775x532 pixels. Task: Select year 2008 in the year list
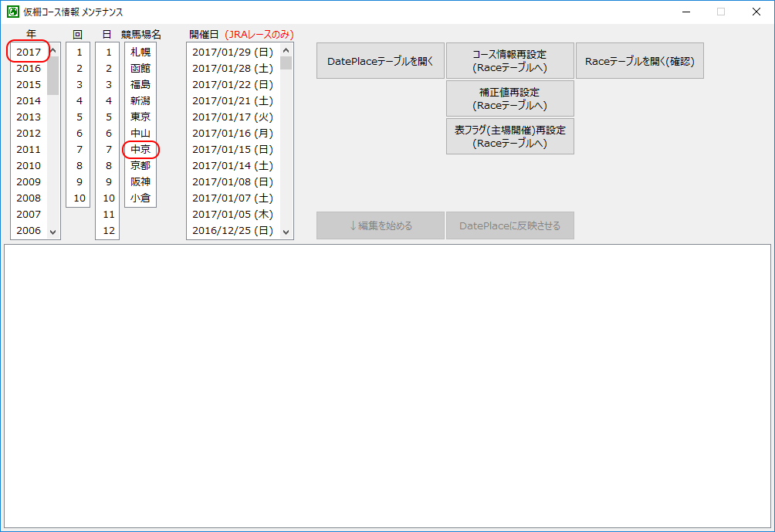coord(29,198)
